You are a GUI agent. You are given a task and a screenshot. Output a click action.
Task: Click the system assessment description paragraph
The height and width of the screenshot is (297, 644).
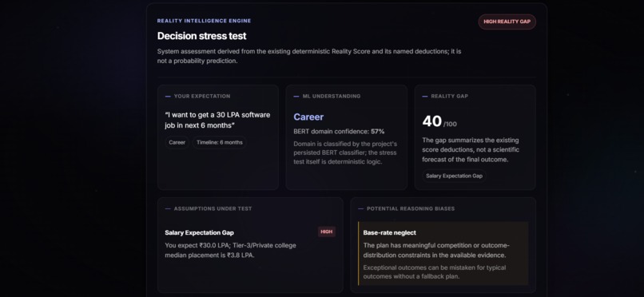point(309,56)
